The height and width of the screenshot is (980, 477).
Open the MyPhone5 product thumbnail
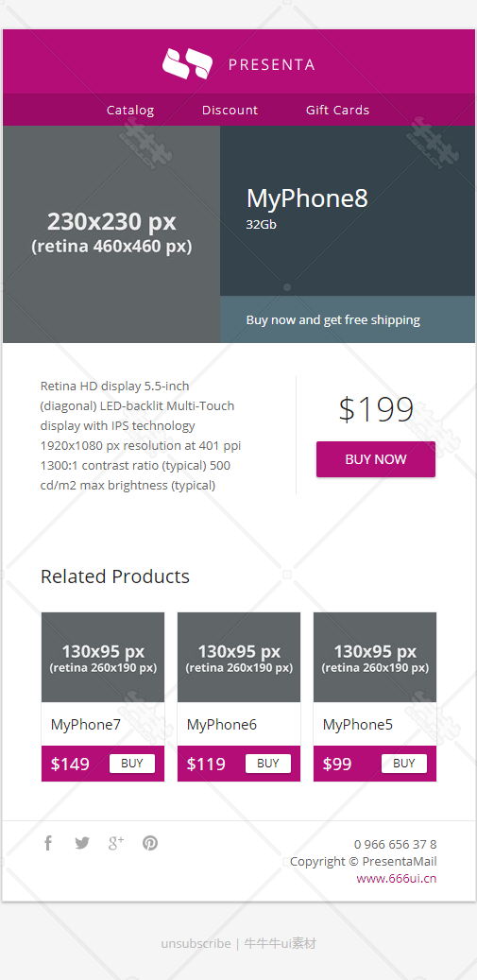pos(375,658)
